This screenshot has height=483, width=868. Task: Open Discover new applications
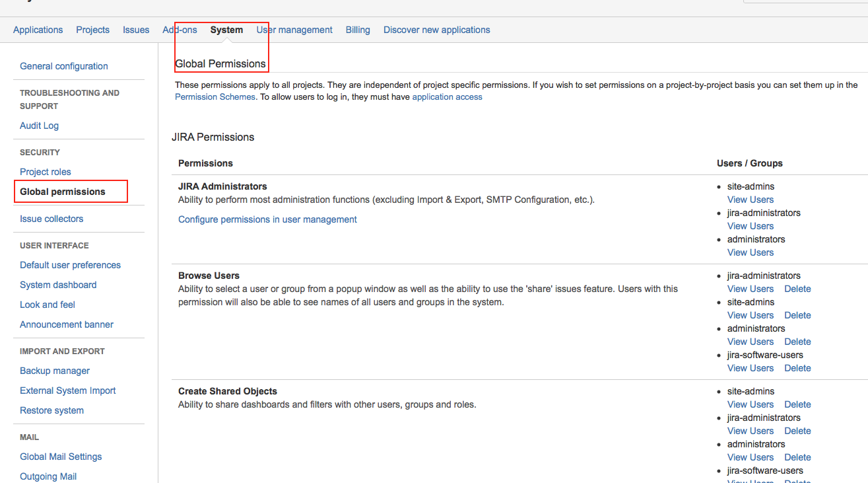[x=436, y=30]
